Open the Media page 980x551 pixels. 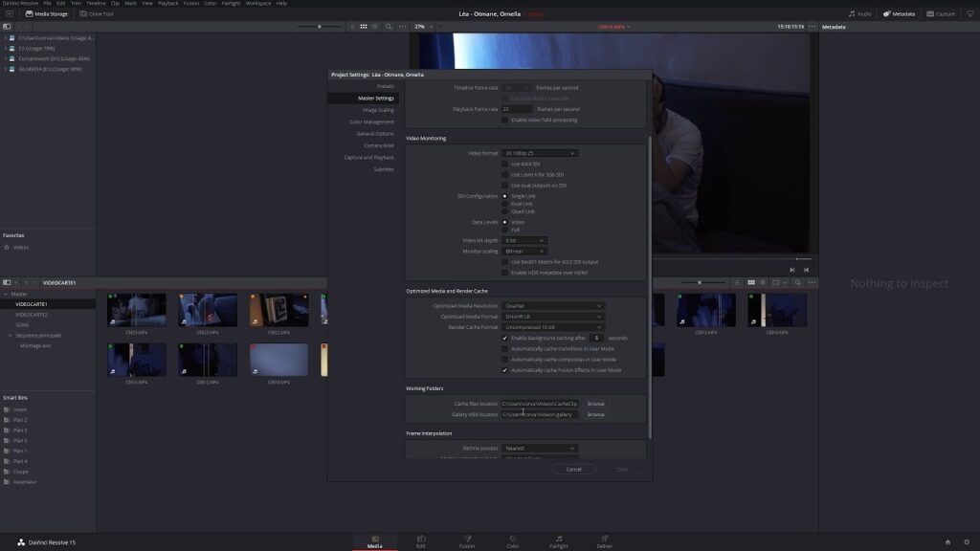(x=374, y=541)
